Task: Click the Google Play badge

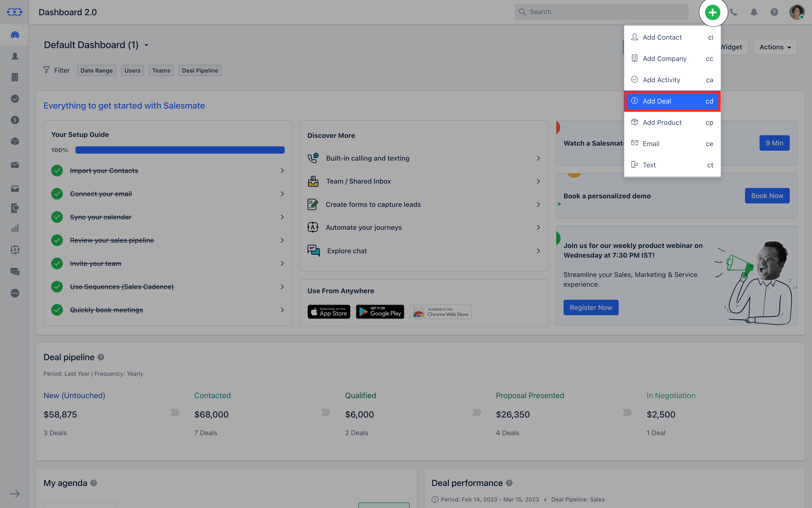Action: [380, 312]
